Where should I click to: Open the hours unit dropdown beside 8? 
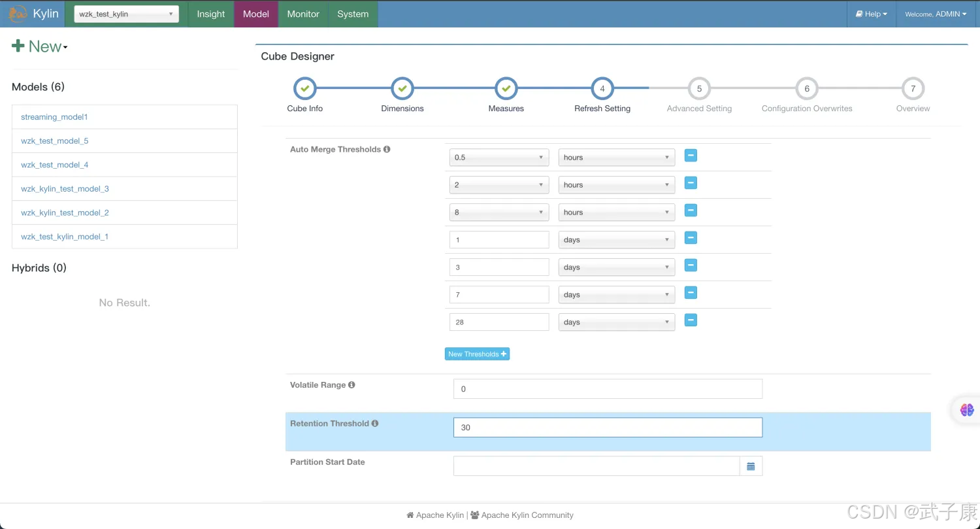point(617,213)
